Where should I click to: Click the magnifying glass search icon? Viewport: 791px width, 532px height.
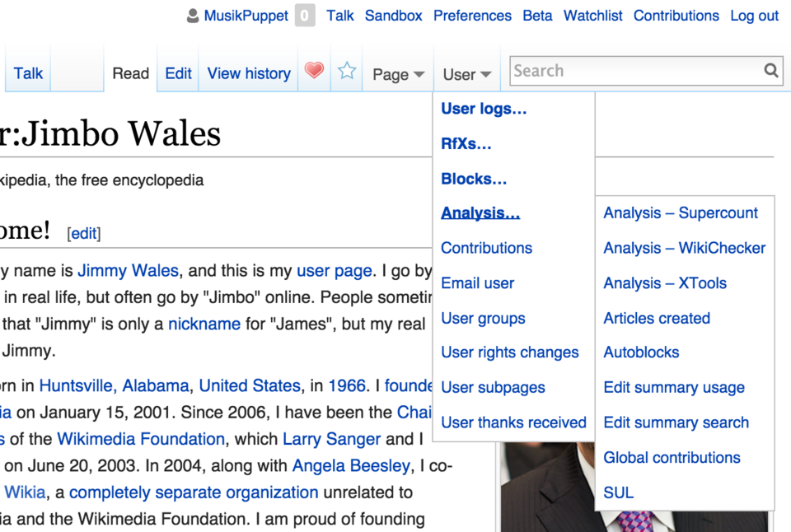click(x=771, y=71)
